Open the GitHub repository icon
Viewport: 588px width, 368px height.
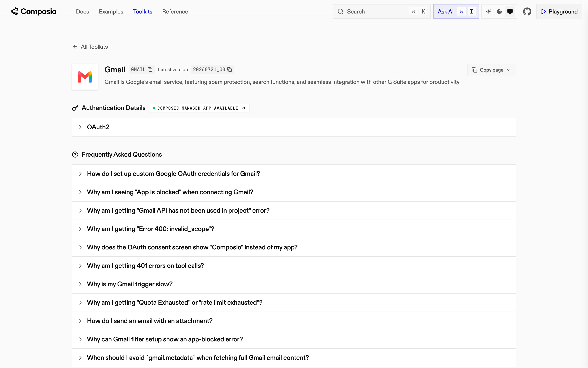pos(527,11)
